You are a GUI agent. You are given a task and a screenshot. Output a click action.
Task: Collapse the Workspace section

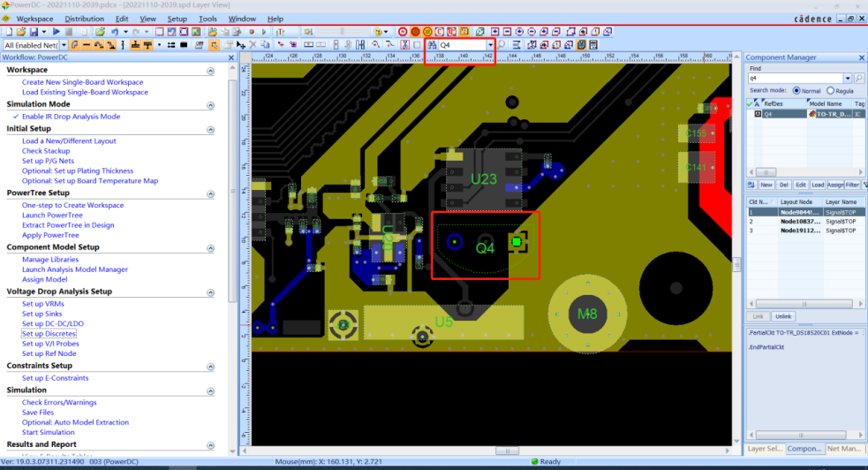210,71
